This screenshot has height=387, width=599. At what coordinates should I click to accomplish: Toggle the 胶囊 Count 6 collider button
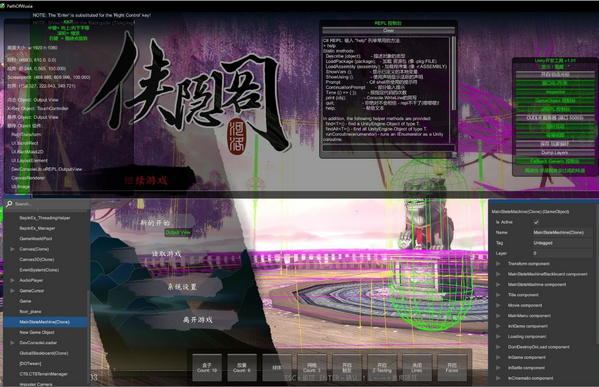242,368
